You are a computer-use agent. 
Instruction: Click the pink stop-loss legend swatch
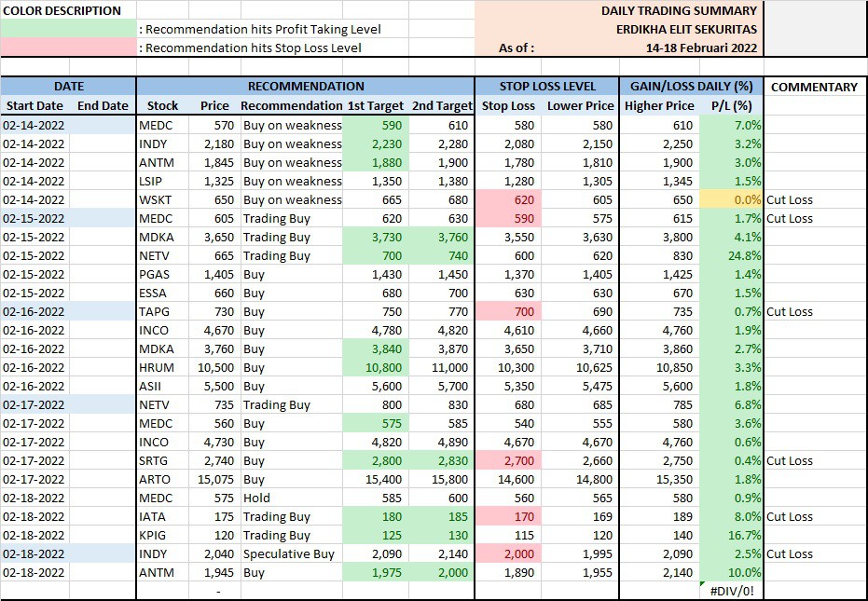pos(68,48)
